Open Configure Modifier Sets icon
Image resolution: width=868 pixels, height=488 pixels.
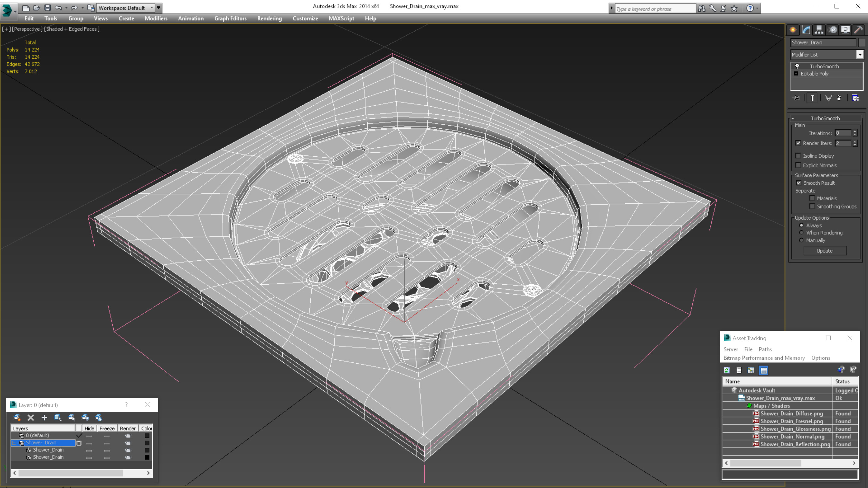click(x=855, y=98)
